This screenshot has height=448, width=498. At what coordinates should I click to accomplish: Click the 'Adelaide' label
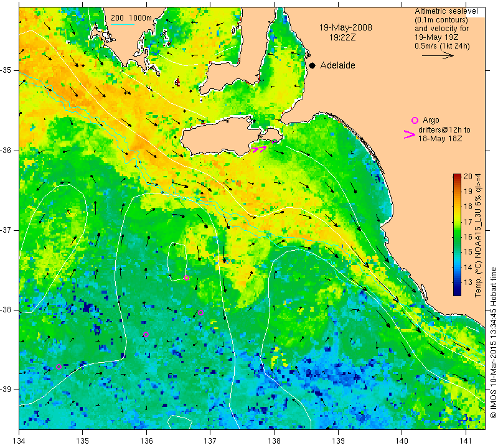click(337, 65)
